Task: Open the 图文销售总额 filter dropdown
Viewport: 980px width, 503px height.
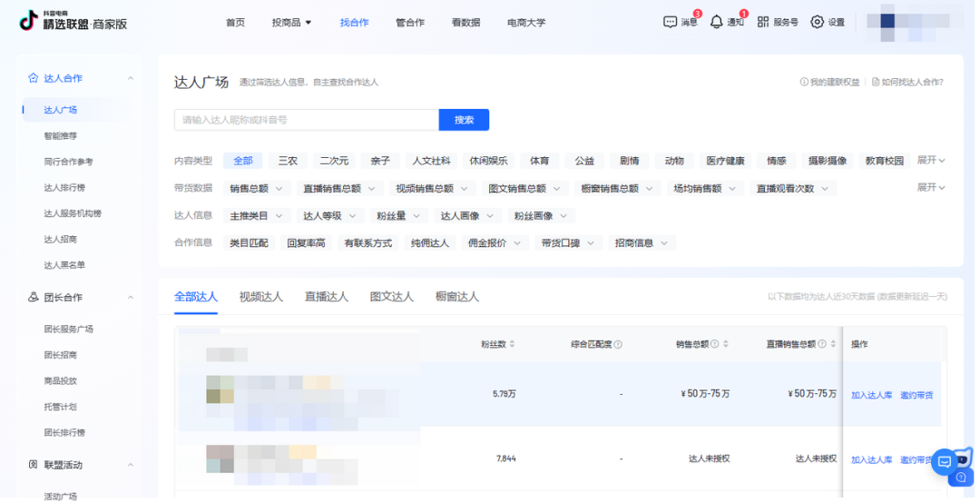Action: coord(525,188)
